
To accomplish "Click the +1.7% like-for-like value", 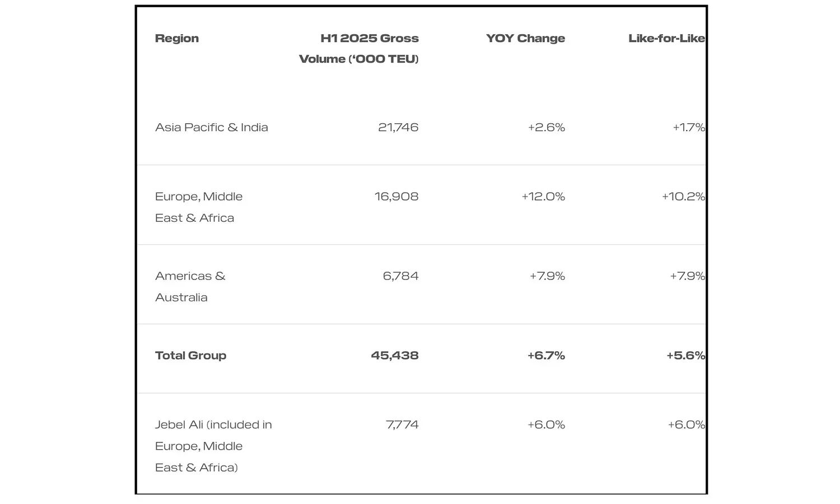I will point(688,127).
